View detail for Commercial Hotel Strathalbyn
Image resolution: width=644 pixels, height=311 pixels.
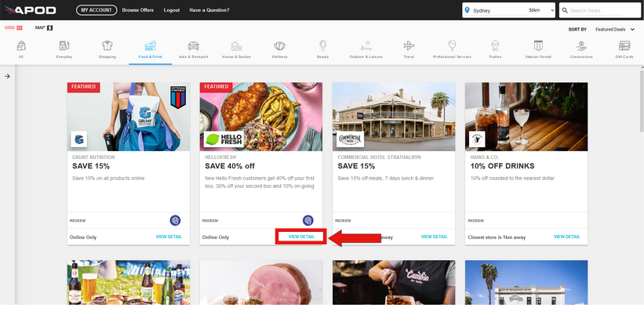(x=434, y=237)
